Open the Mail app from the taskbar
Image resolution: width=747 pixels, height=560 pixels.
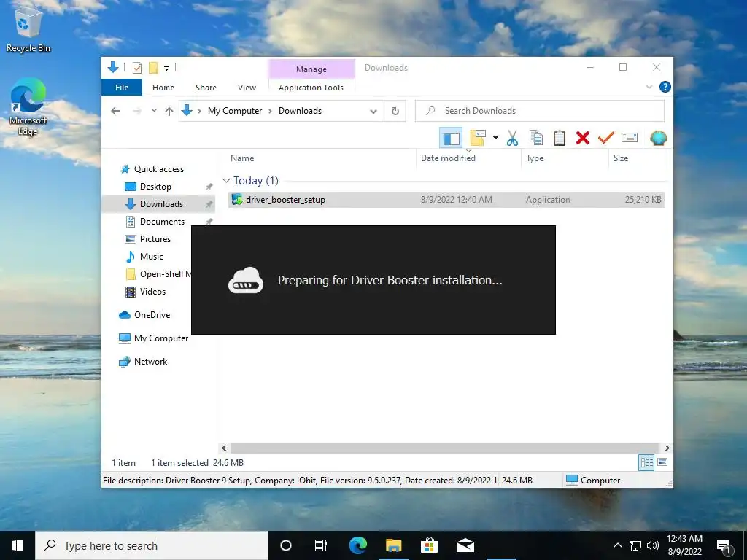465,545
